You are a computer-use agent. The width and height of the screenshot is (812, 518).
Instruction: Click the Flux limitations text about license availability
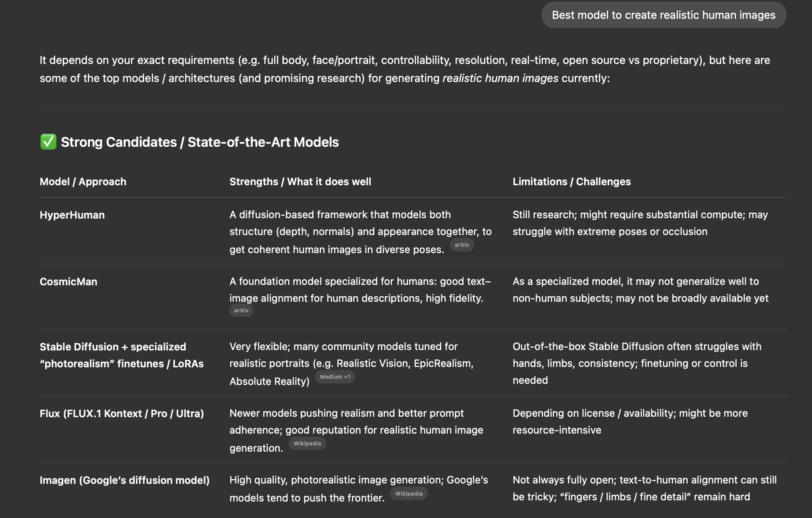pos(630,421)
